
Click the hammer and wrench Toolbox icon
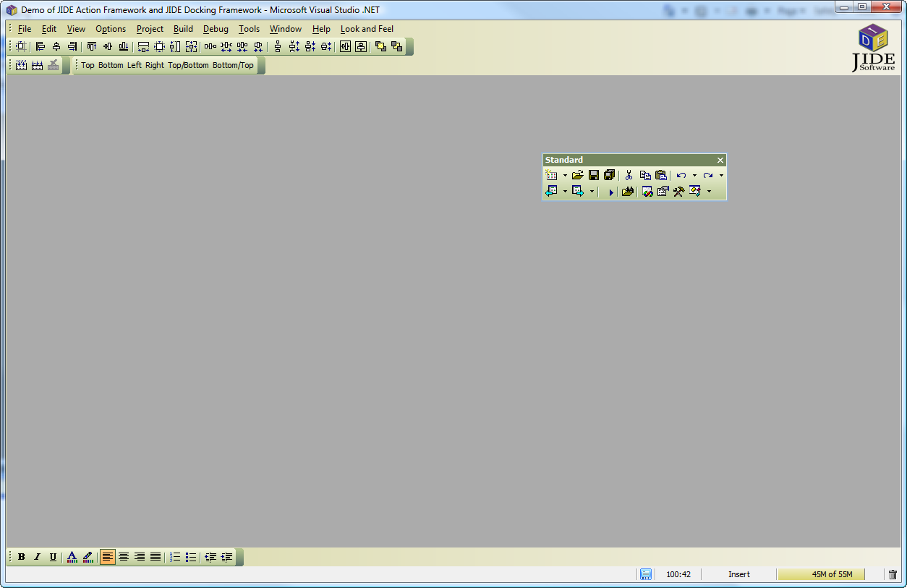pos(678,192)
